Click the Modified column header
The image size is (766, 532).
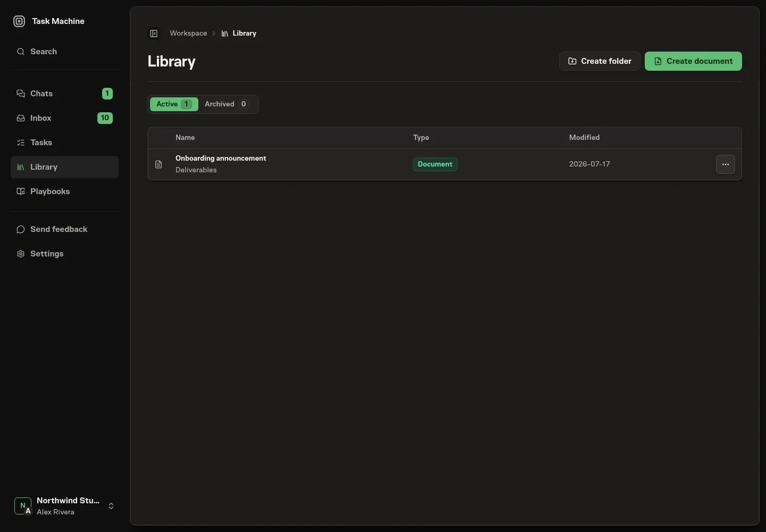[x=584, y=137]
